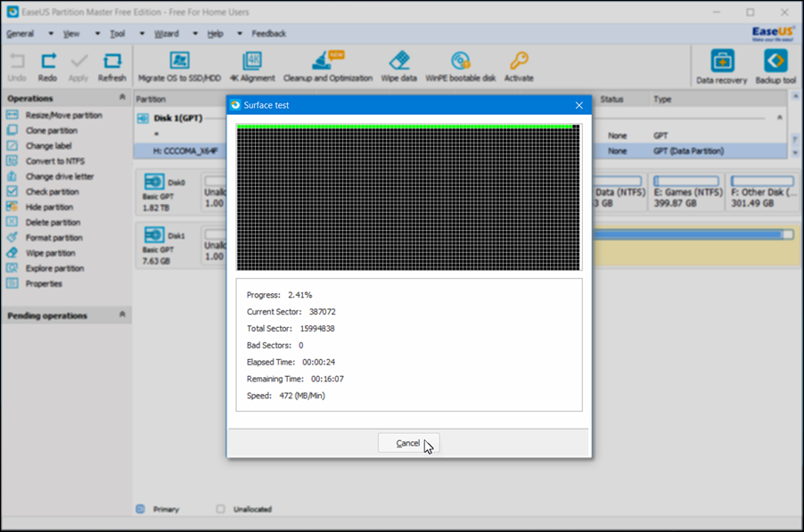The width and height of the screenshot is (804, 532).
Task: Close the Surface test dialog
Action: [x=578, y=105]
